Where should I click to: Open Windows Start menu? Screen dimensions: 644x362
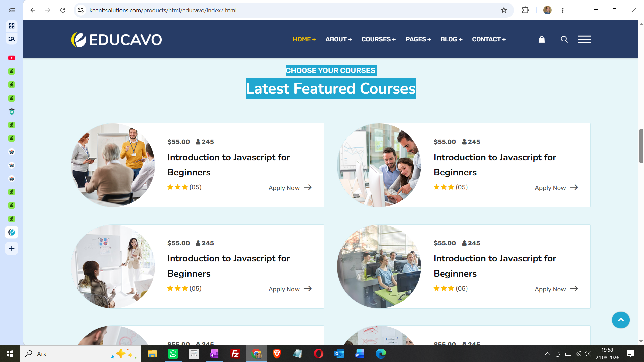tap(10, 354)
